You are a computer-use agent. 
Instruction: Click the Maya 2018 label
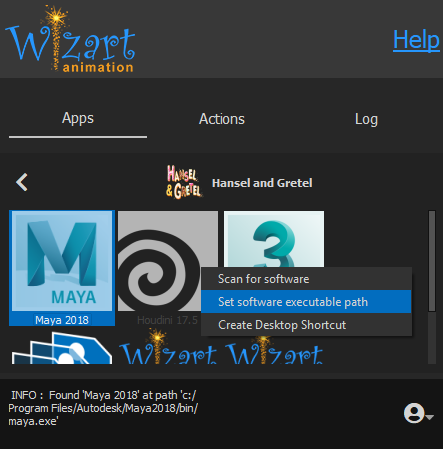tap(62, 320)
